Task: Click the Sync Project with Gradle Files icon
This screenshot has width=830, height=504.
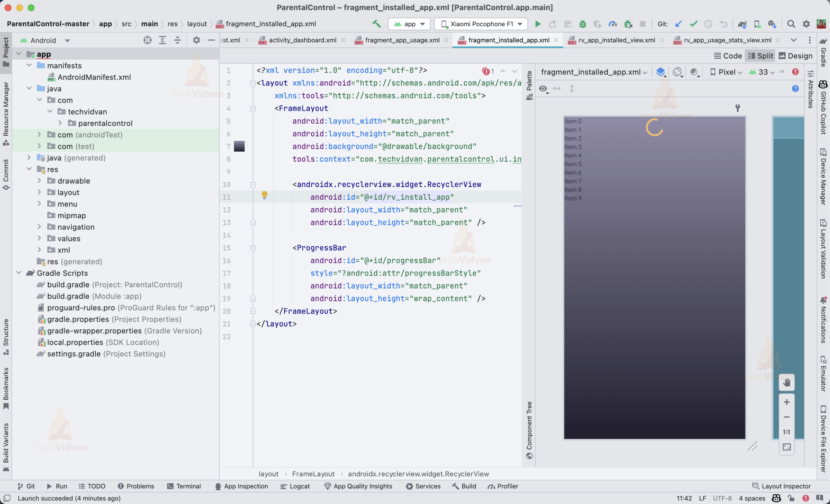Action: [742, 24]
